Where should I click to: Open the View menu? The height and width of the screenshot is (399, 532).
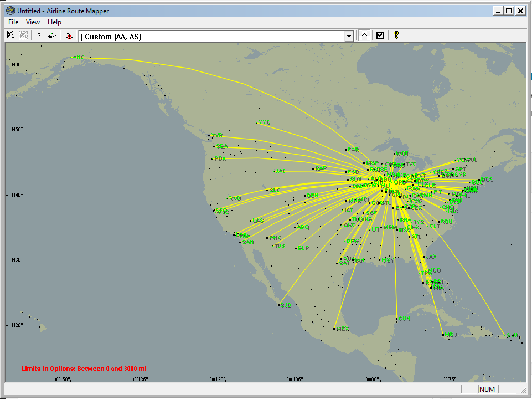tap(33, 22)
